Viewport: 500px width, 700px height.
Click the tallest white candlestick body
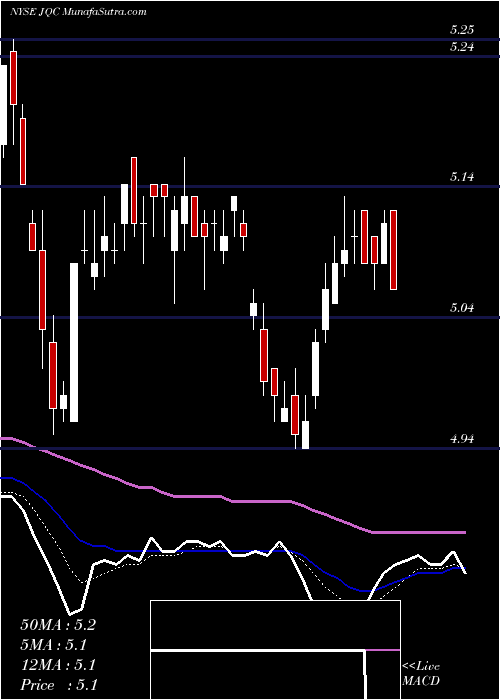coord(74,342)
